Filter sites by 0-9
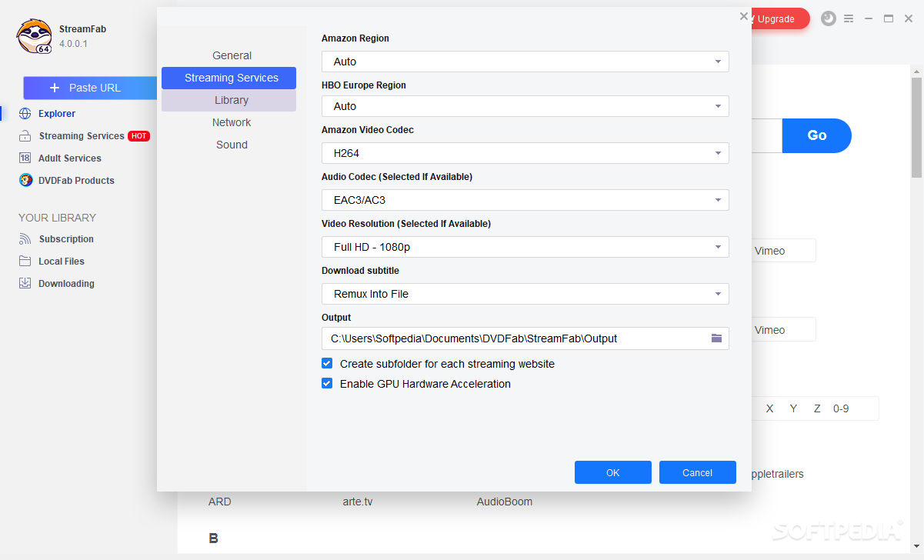924x560 pixels. coord(841,408)
